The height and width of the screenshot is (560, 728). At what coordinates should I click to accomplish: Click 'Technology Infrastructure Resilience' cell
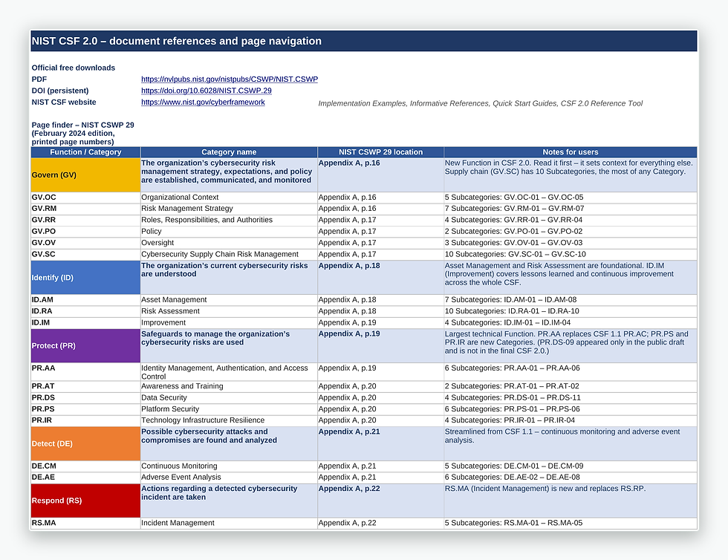pyautogui.click(x=229, y=420)
